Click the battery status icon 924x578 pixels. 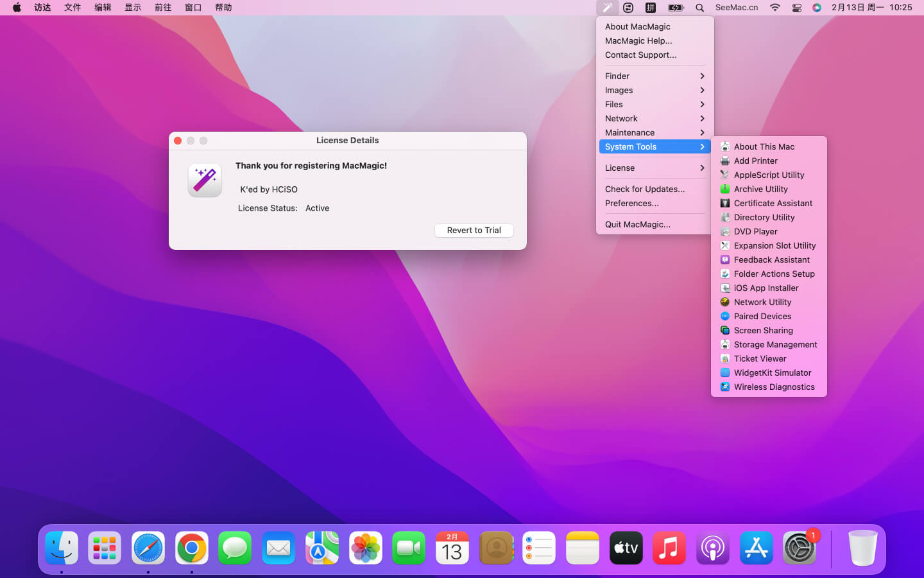pos(676,8)
